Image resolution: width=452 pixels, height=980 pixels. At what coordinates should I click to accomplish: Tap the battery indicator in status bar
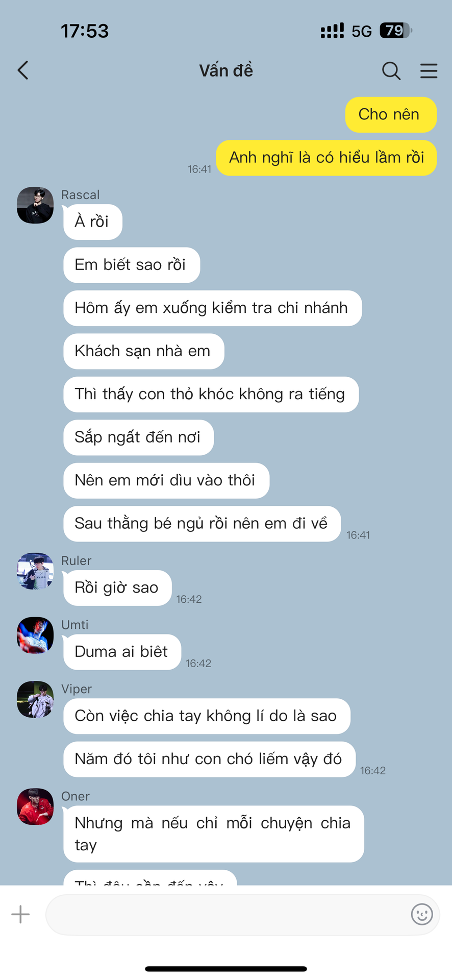[x=395, y=31]
